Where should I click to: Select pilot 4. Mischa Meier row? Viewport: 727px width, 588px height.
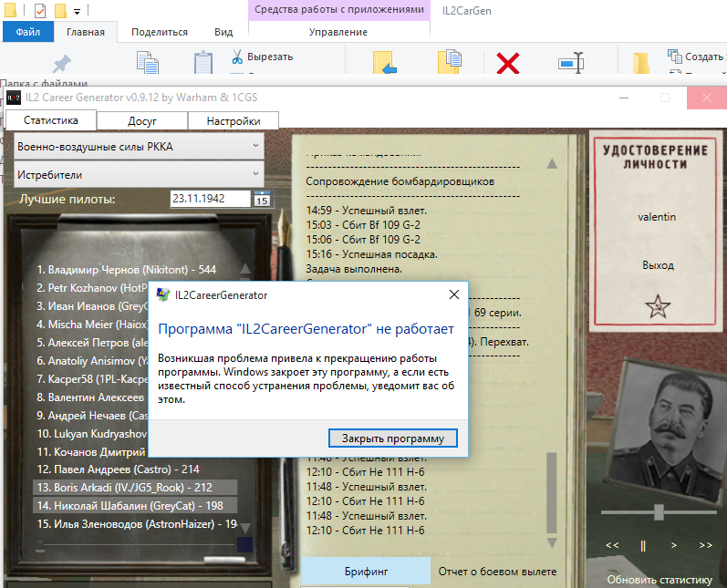92,325
